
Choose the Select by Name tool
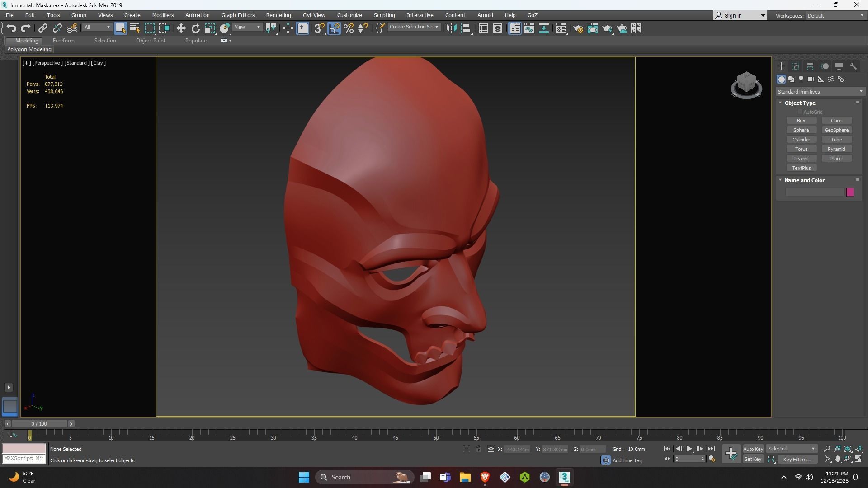coord(135,28)
